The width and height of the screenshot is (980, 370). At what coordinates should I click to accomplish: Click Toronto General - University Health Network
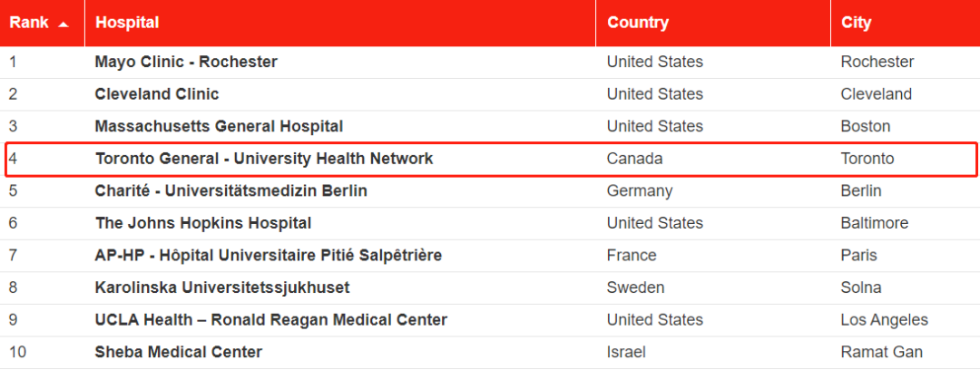point(264,159)
